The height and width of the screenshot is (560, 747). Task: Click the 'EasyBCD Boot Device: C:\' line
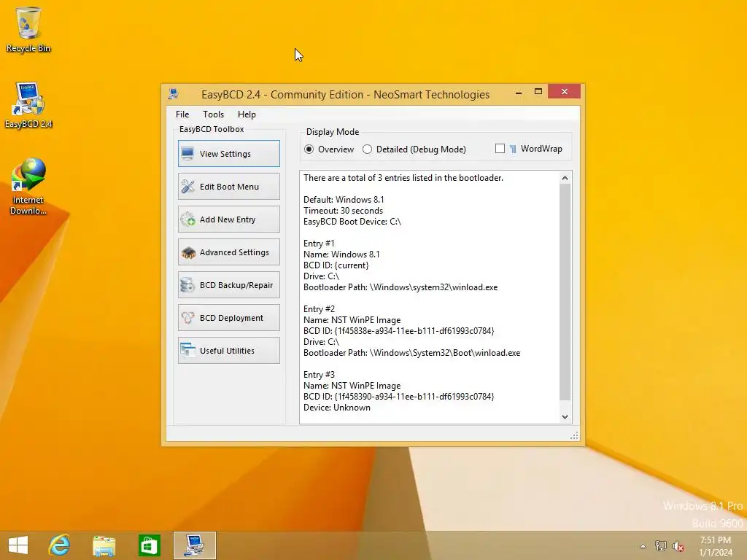click(x=352, y=222)
